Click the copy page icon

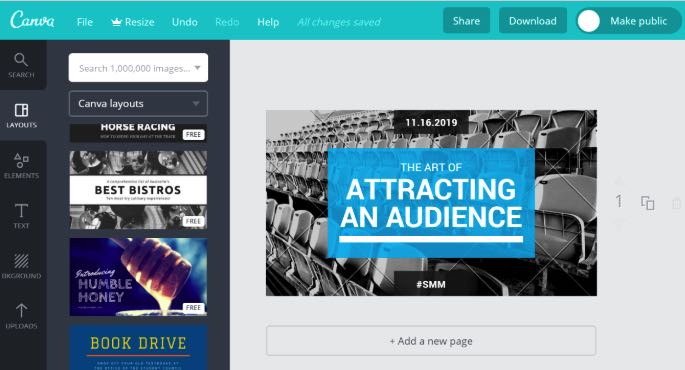point(647,203)
